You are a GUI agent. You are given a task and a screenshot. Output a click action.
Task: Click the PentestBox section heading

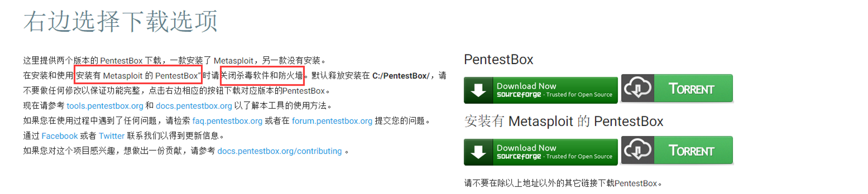(499, 59)
